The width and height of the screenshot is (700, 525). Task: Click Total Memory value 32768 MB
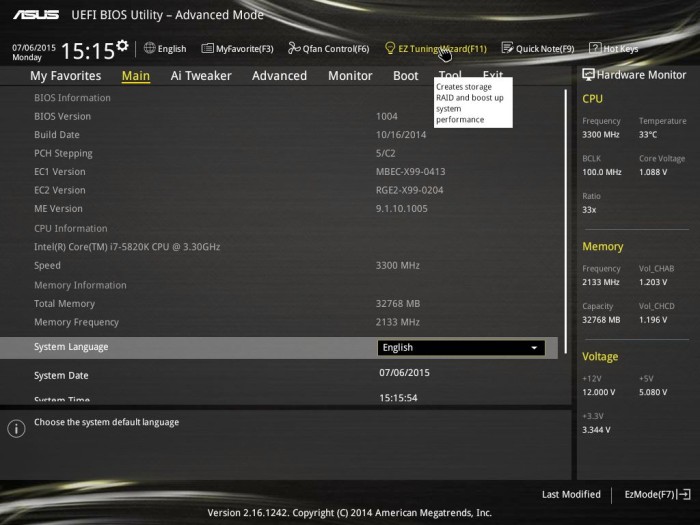click(x=398, y=304)
